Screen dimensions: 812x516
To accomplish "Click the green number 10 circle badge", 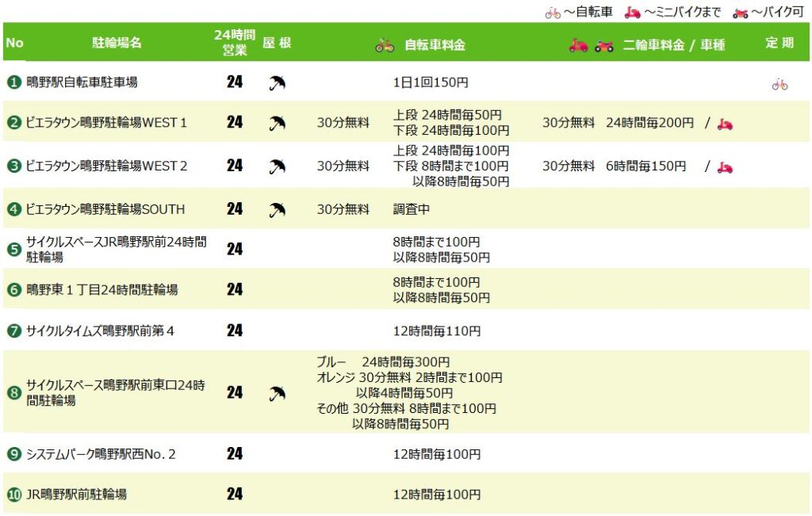I will pyautogui.click(x=14, y=495).
